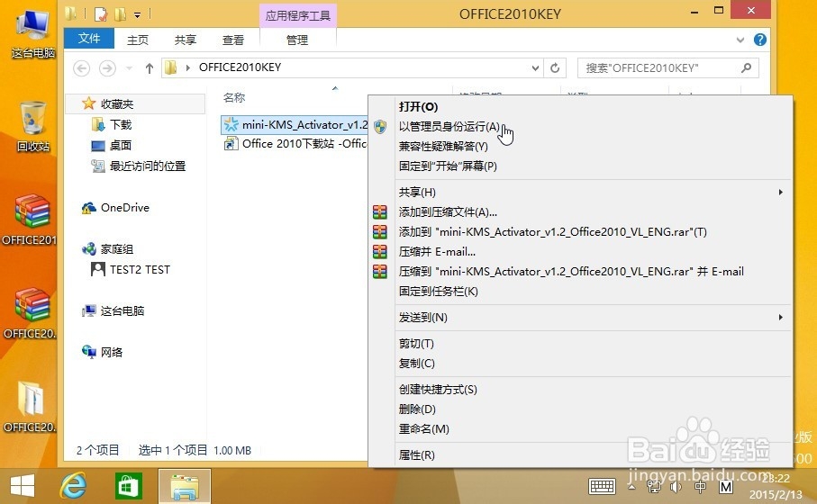The height and width of the screenshot is (504, 817).
Task: Expand the quick access toolbar dropdown
Action: (138, 15)
